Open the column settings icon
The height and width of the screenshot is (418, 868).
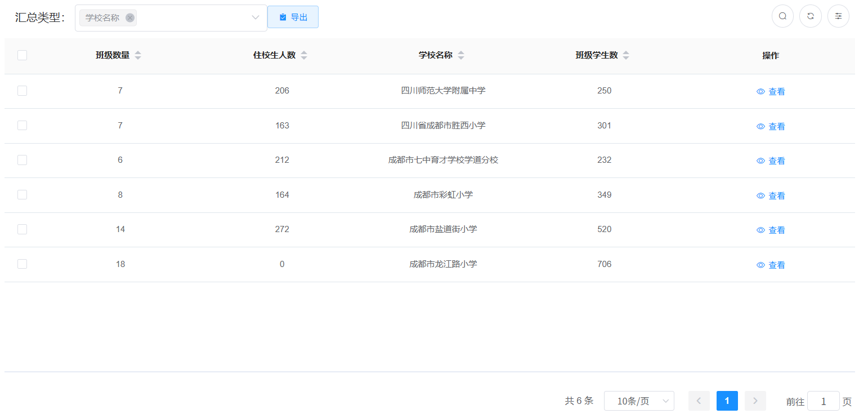click(838, 16)
